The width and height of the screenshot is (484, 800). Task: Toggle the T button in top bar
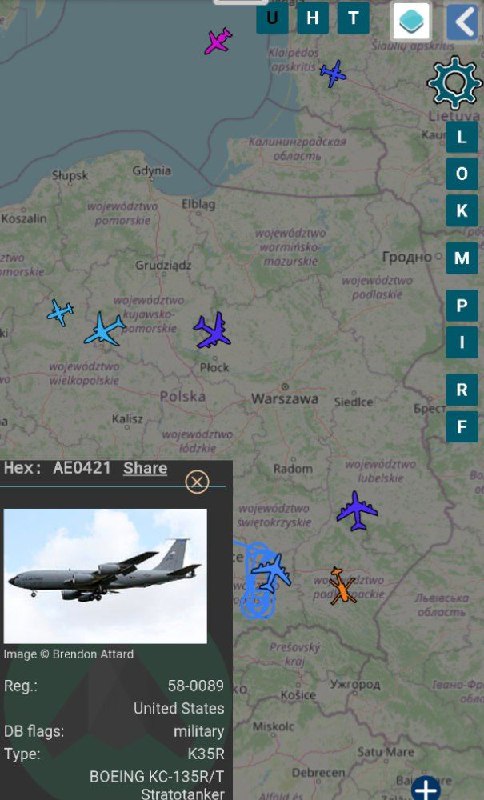point(353,18)
